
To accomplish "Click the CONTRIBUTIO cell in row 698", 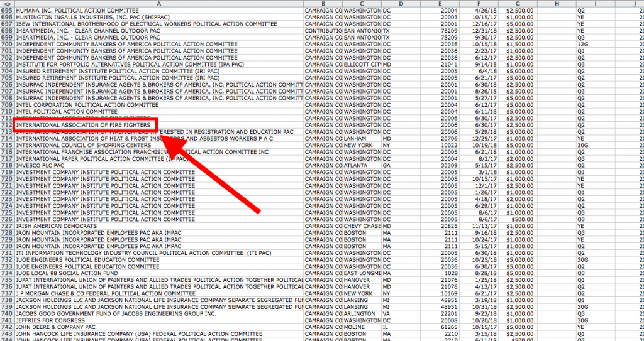I will pyautogui.click(x=323, y=31).
